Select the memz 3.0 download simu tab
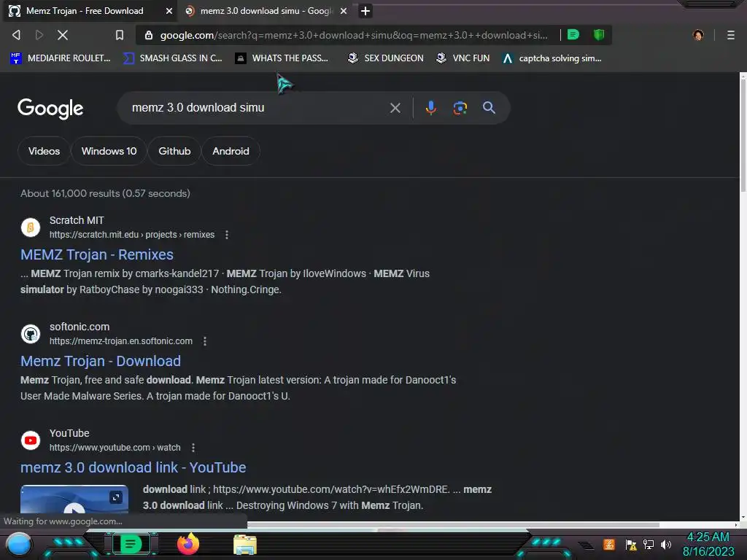This screenshot has width=747, height=560. coord(266,11)
